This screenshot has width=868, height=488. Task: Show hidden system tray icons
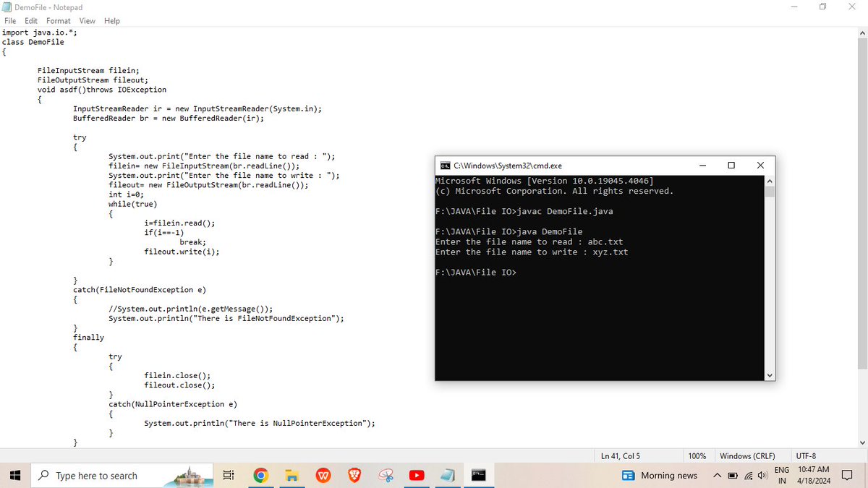click(x=716, y=475)
